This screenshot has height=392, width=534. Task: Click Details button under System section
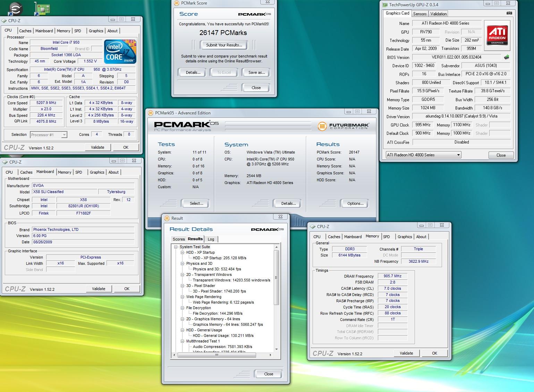click(288, 203)
